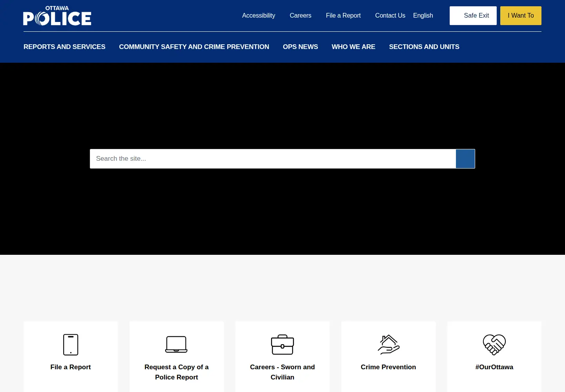Viewport: 565px width, 392px height.
Task: Open Careers - Sworn and Civilian card
Action: [x=282, y=372]
